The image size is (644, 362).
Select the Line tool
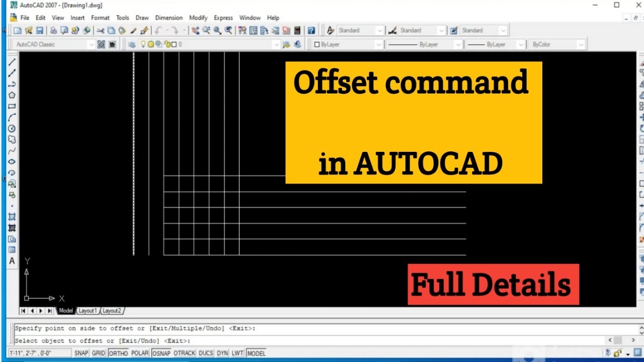coord(12,62)
